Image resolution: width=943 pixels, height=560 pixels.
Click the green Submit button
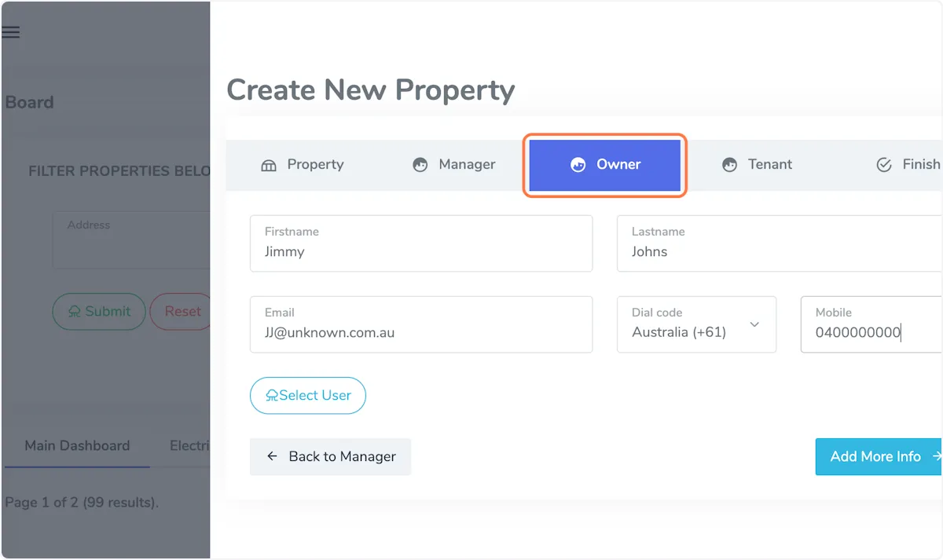pos(99,312)
